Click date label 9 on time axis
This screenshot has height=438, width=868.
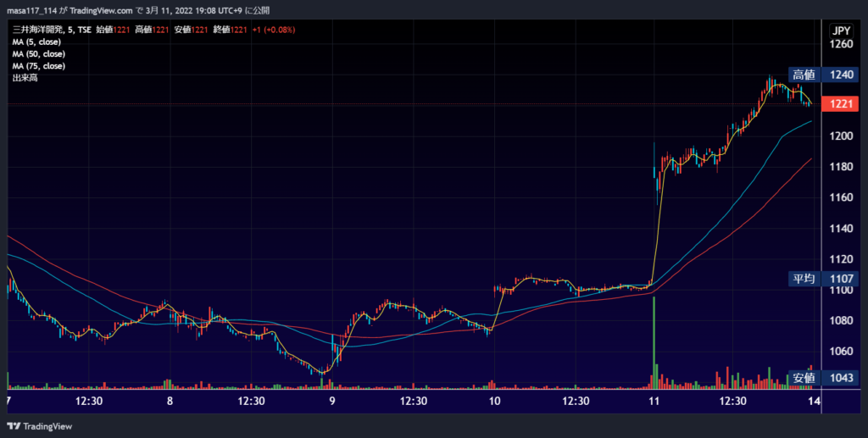[332, 402]
